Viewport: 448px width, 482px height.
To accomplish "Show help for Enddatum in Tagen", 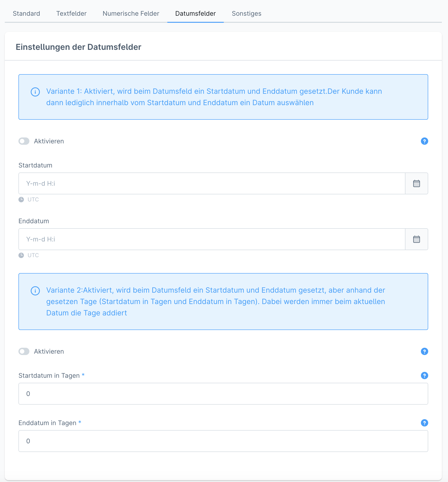I will [424, 423].
